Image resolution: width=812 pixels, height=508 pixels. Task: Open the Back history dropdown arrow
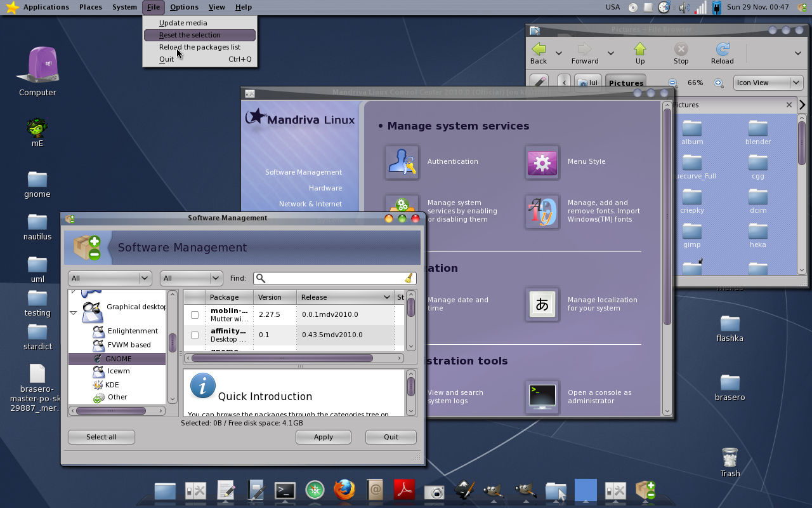pos(559,53)
